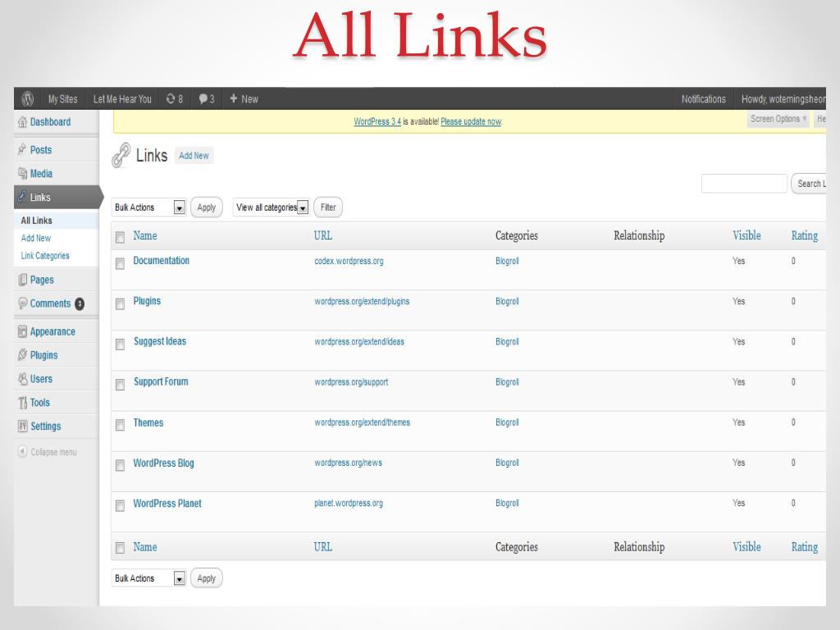Open the codex.wordpress.org URL

click(349, 261)
